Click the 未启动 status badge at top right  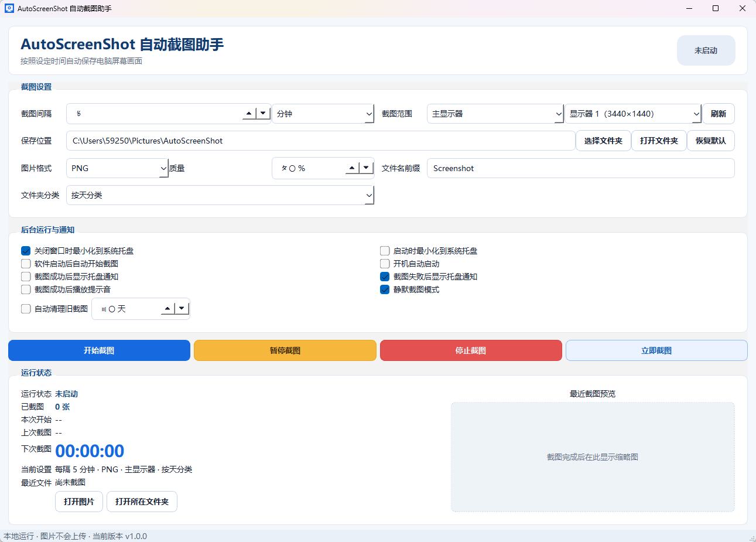click(706, 50)
